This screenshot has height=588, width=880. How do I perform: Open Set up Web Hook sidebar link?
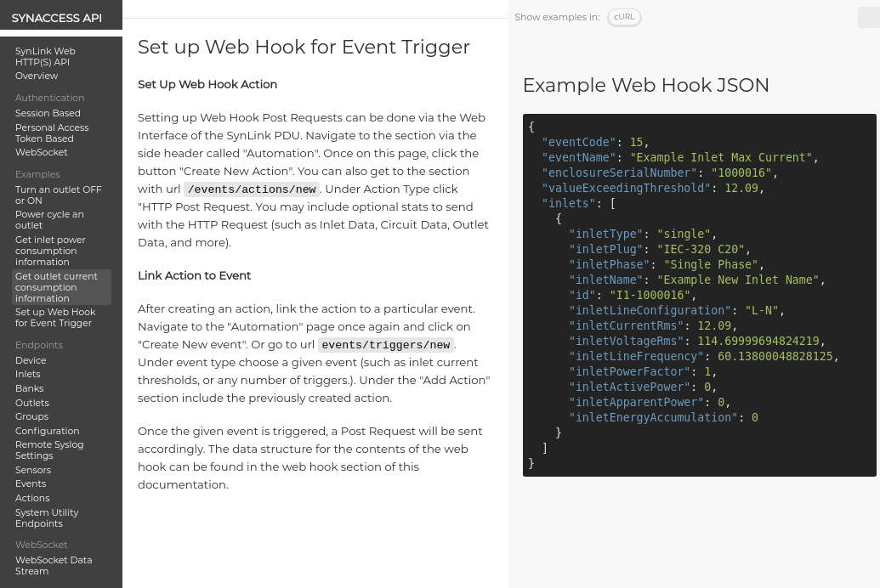(x=55, y=318)
